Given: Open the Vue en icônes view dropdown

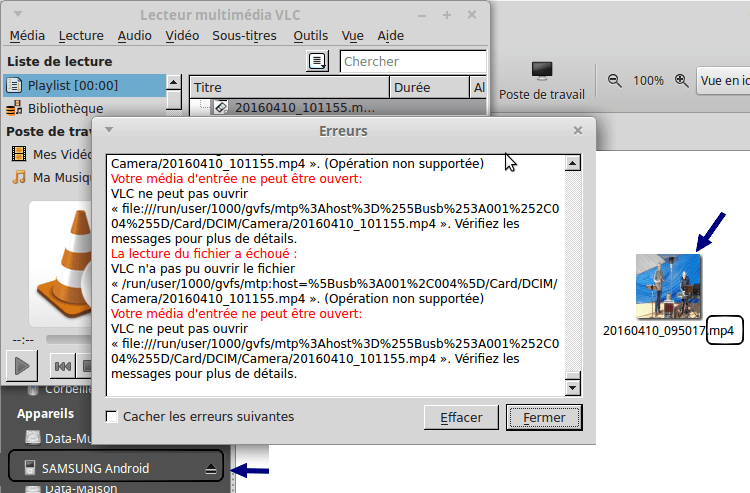Looking at the screenshot, I should coord(724,80).
